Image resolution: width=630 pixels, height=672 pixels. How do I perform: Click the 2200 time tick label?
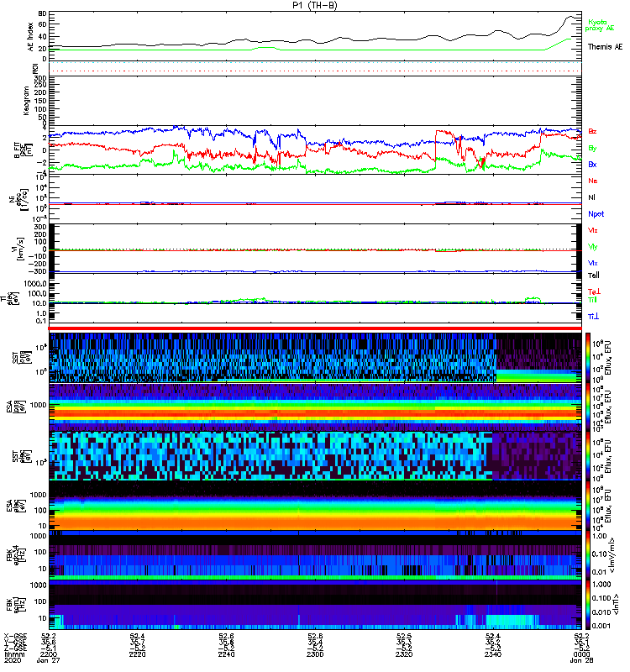49,654
